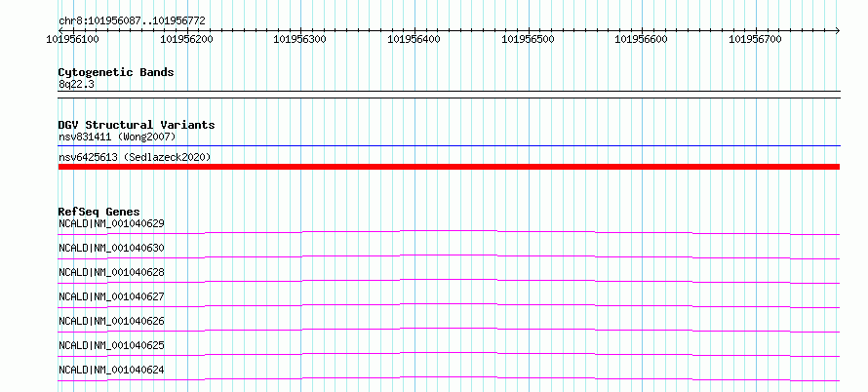The width and height of the screenshot is (868, 392).
Task: Click ruler position 101956300
Action: pyautogui.click(x=300, y=39)
